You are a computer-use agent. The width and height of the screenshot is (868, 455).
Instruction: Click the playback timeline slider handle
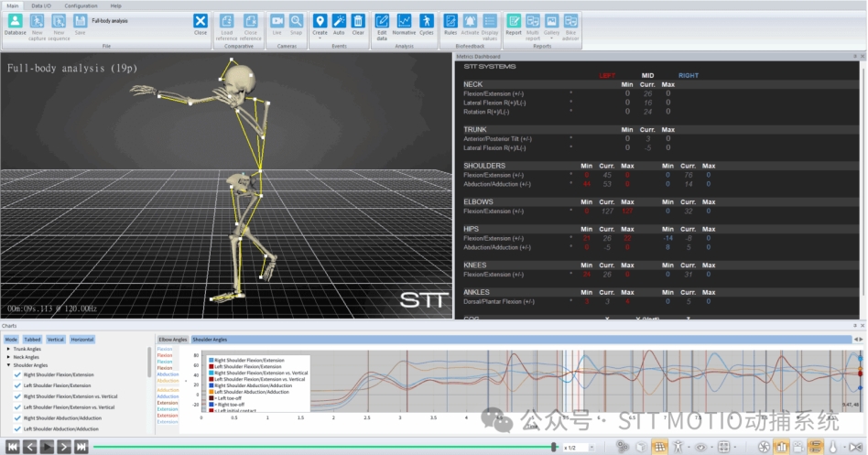554,447
